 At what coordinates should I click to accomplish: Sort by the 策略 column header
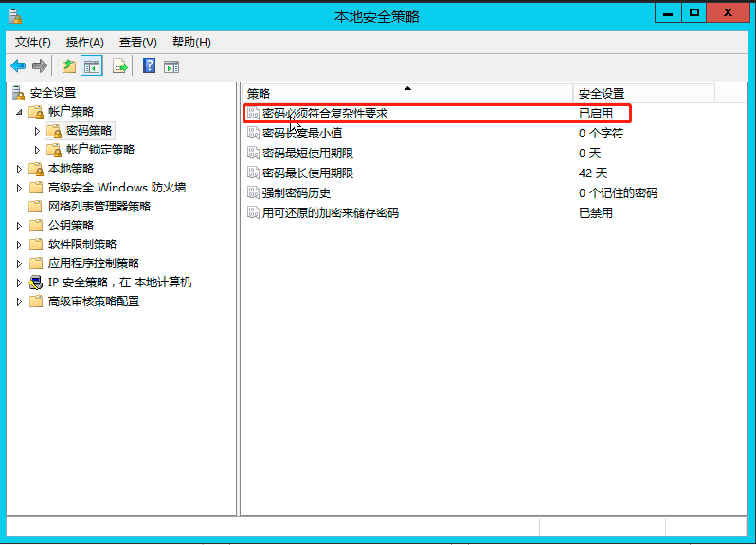pos(407,93)
